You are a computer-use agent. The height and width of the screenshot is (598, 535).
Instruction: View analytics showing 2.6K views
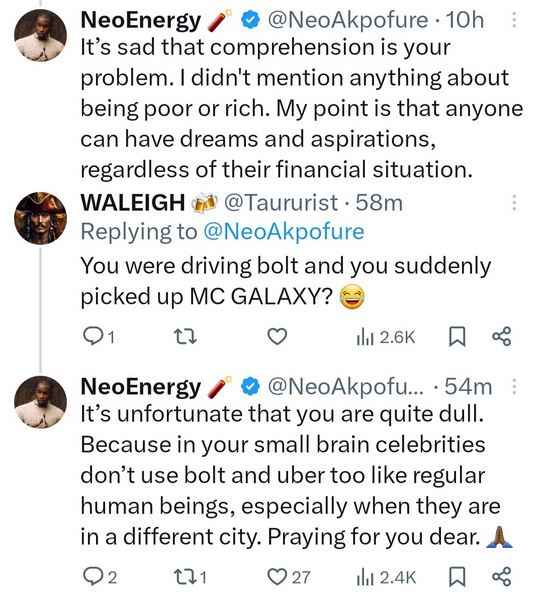386,337
